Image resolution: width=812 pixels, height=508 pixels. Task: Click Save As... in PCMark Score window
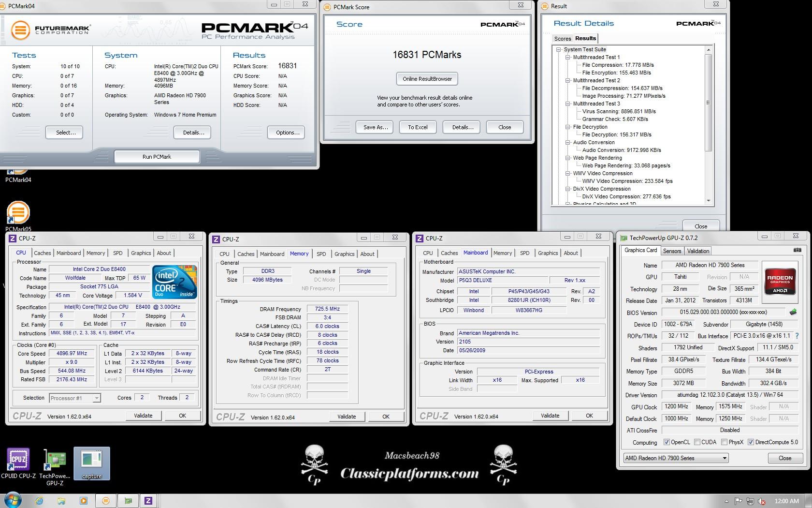point(376,127)
